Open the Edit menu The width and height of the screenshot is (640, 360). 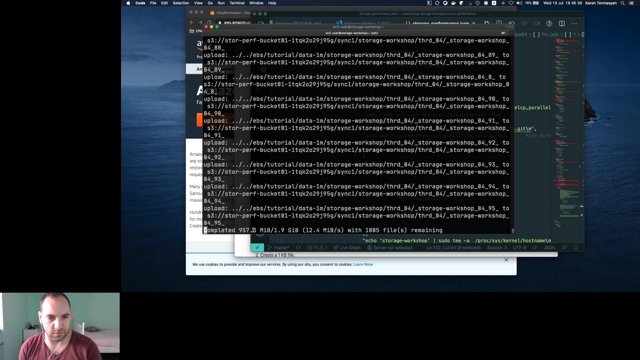click(x=164, y=3)
